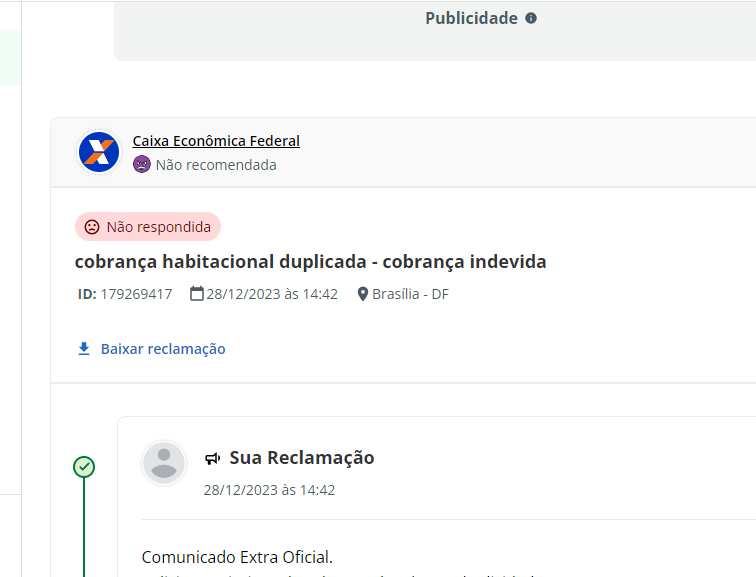Viewport: 756px width, 577px height.
Task: Click the Não recomendada reputation label
Action: click(216, 165)
